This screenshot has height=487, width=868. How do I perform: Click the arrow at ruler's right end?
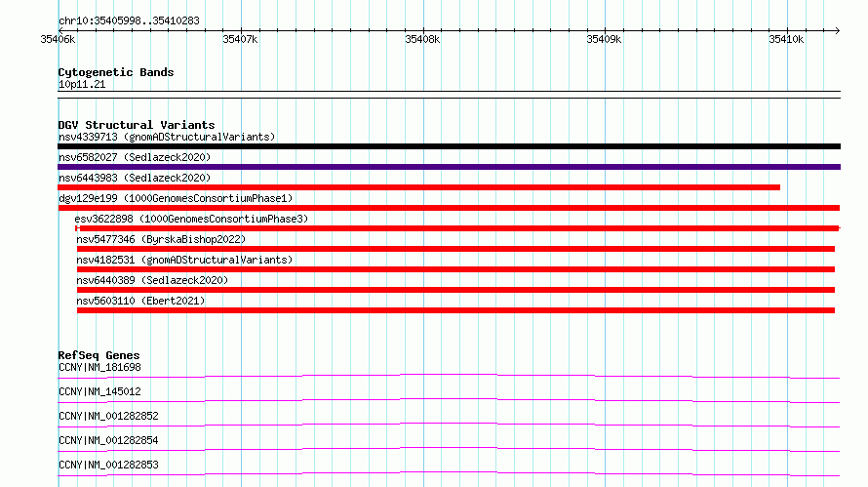pyautogui.click(x=837, y=30)
